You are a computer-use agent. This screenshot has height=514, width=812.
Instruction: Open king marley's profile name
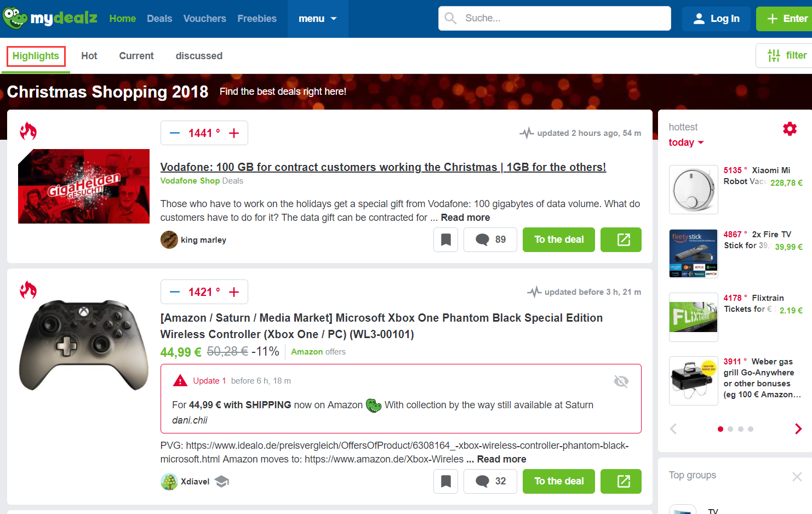point(203,240)
